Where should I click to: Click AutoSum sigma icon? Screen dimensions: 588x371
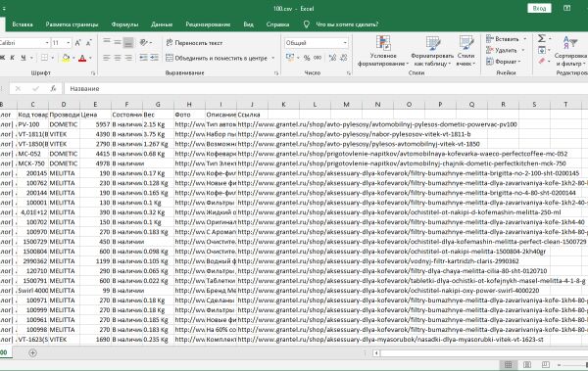[542, 38]
